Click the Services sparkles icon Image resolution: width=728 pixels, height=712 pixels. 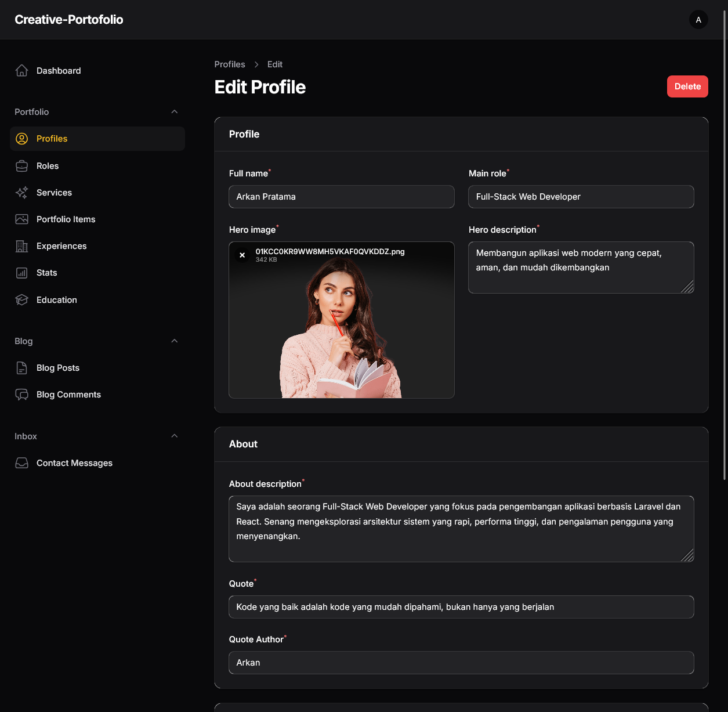click(21, 192)
